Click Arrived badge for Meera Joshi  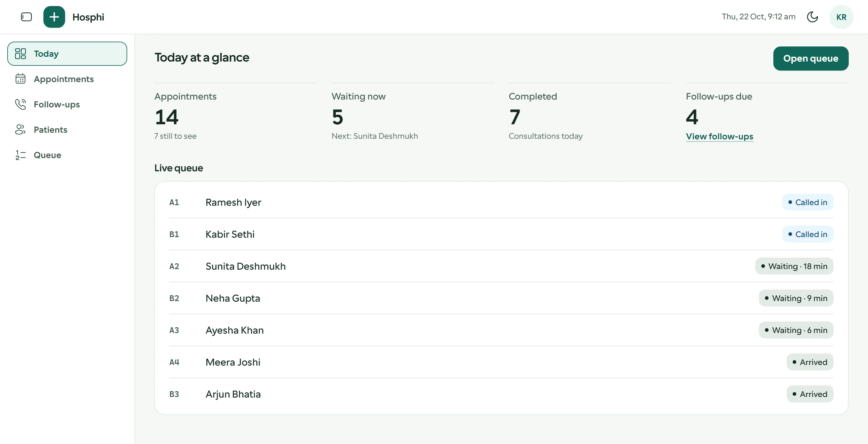[810, 362]
